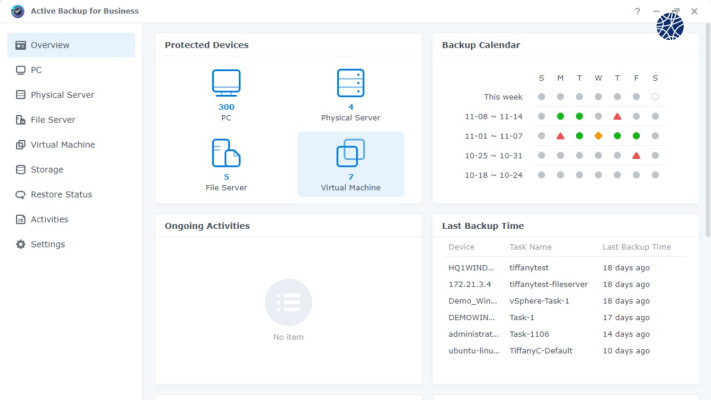Click the 300 PC count link

coord(226,107)
